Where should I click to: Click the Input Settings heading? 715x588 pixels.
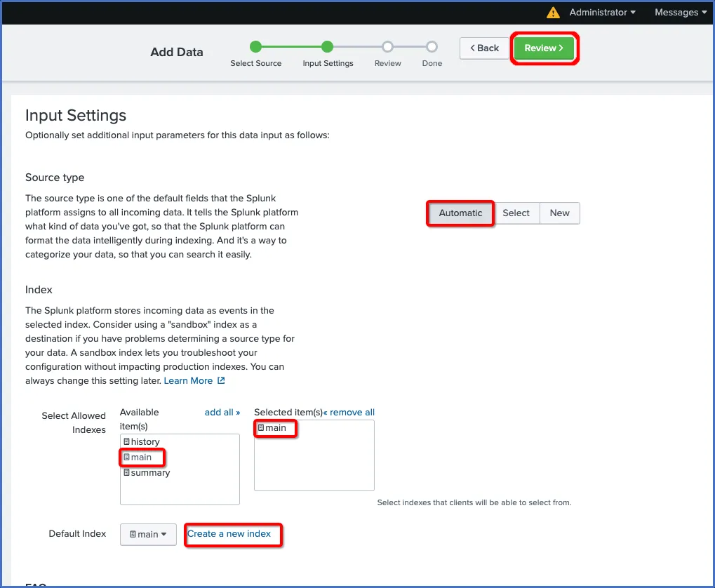(76, 115)
